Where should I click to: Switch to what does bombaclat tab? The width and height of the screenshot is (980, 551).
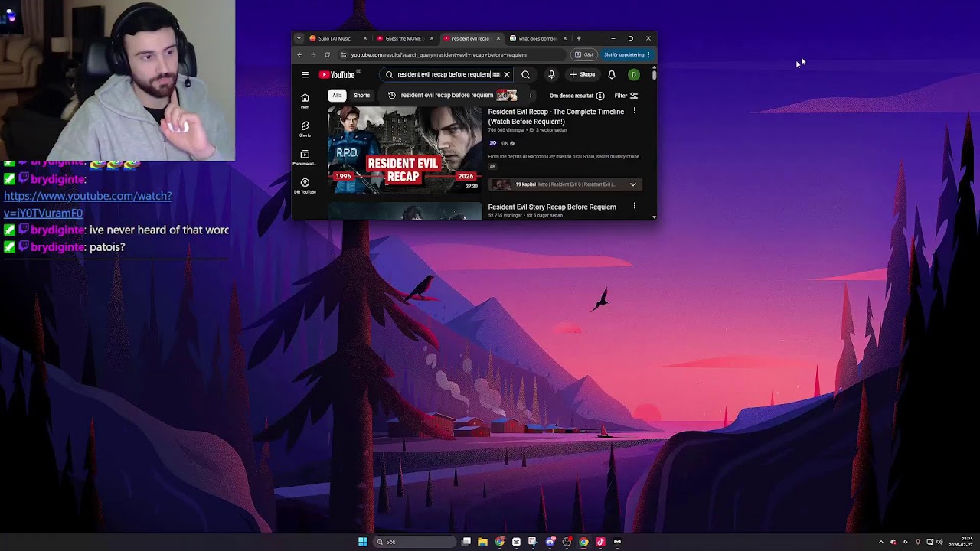pos(537,38)
